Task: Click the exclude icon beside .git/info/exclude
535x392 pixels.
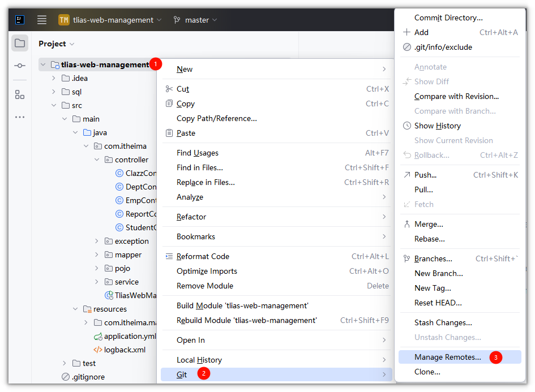Action: (x=406, y=47)
